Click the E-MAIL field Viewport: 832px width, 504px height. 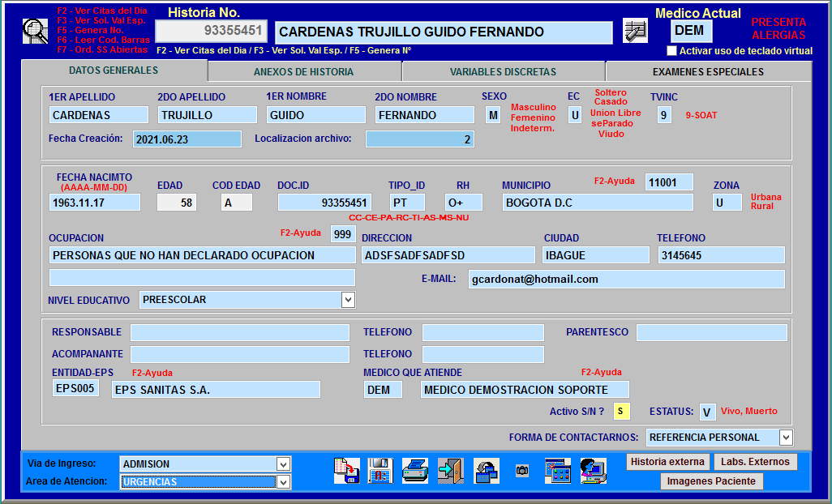click(x=626, y=280)
